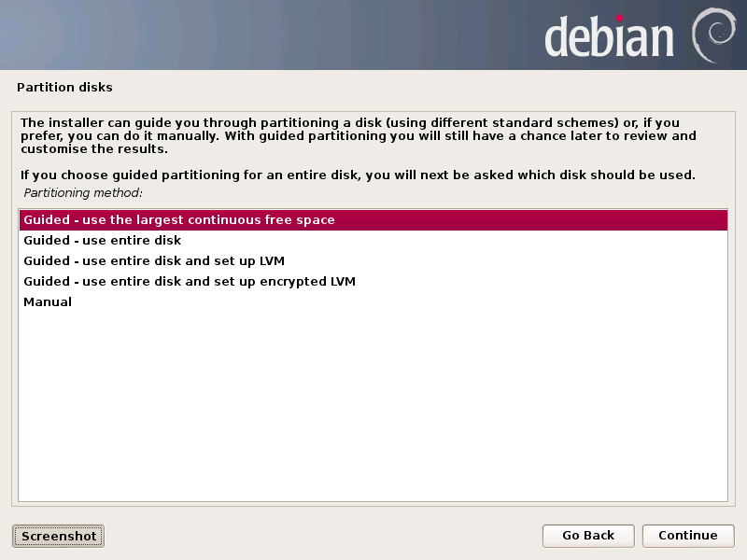Click the sentence 'If you choose guided partitioning'
This screenshot has width=747, height=560.
[x=358, y=175]
